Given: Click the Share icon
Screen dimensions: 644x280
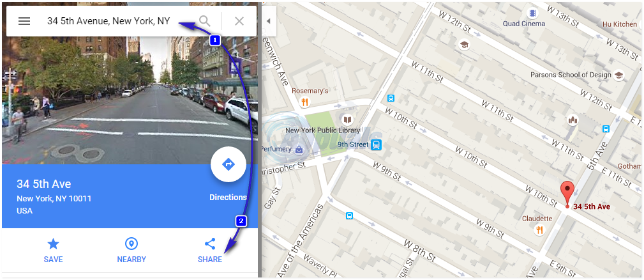Looking at the screenshot, I should click(210, 244).
